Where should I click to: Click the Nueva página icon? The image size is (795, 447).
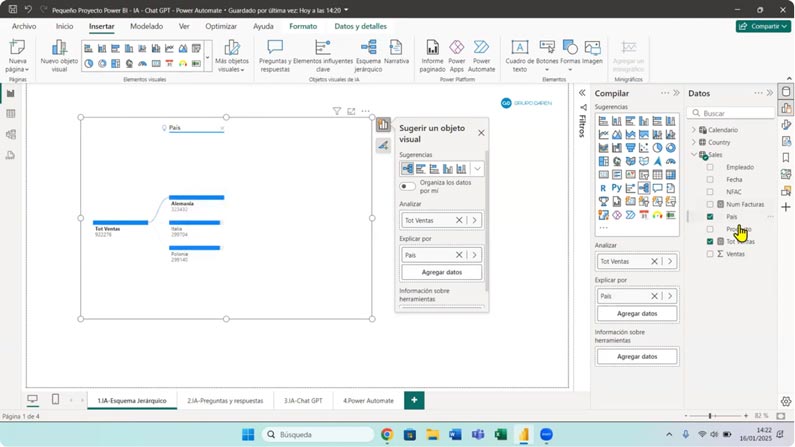(x=17, y=49)
